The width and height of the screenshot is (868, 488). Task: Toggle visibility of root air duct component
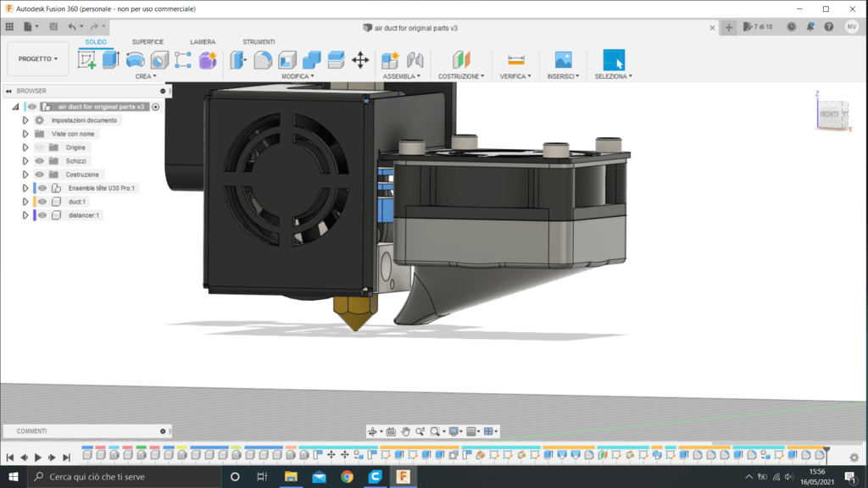click(32, 107)
